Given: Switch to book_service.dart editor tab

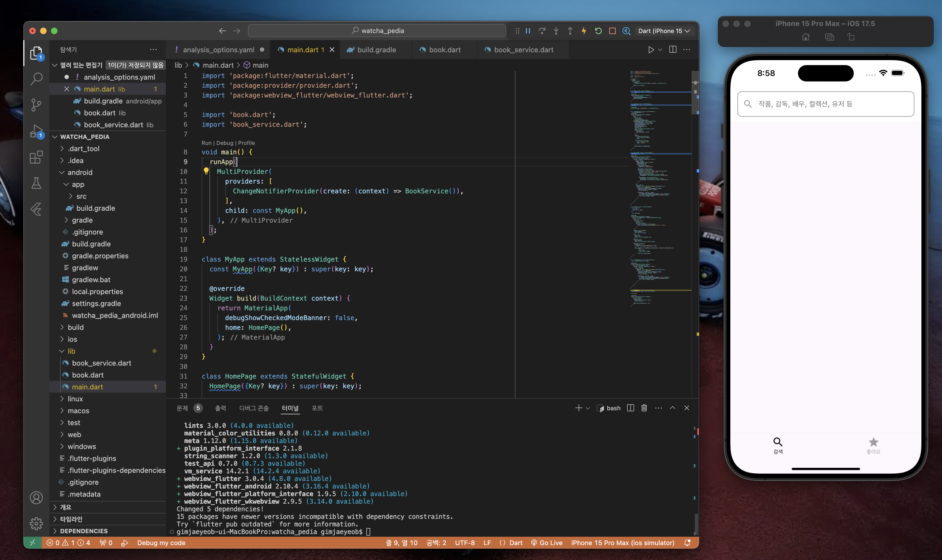Looking at the screenshot, I should click(x=523, y=50).
